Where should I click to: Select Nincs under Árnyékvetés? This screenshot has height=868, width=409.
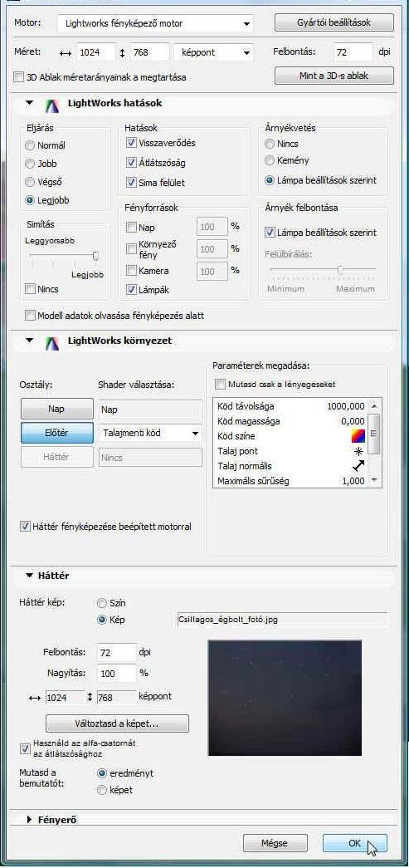point(270,144)
